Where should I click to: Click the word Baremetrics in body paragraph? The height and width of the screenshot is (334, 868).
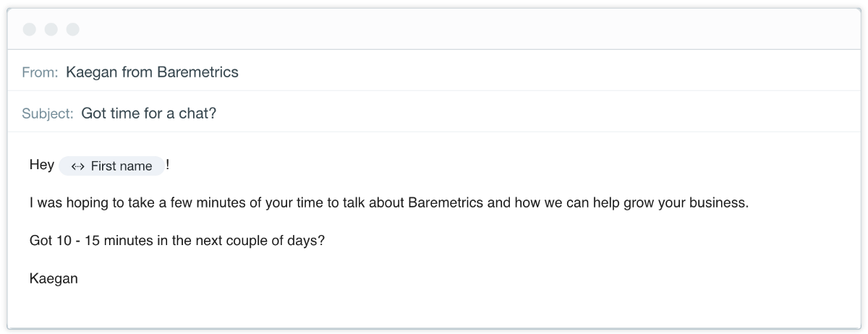[x=446, y=202]
